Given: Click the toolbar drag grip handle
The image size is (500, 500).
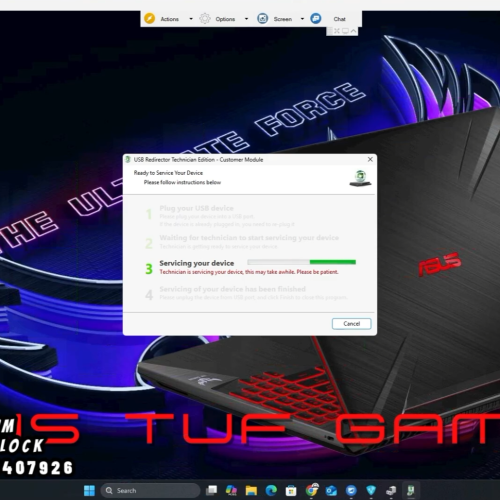Looking at the screenshot, I should click(x=330, y=31).
